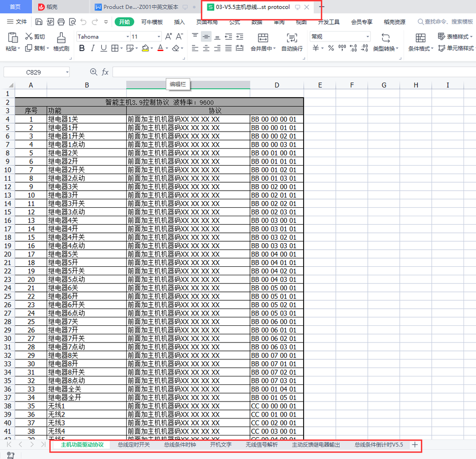Apply percent style with % icon
This screenshot has height=459, width=476.
click(331, 48)
